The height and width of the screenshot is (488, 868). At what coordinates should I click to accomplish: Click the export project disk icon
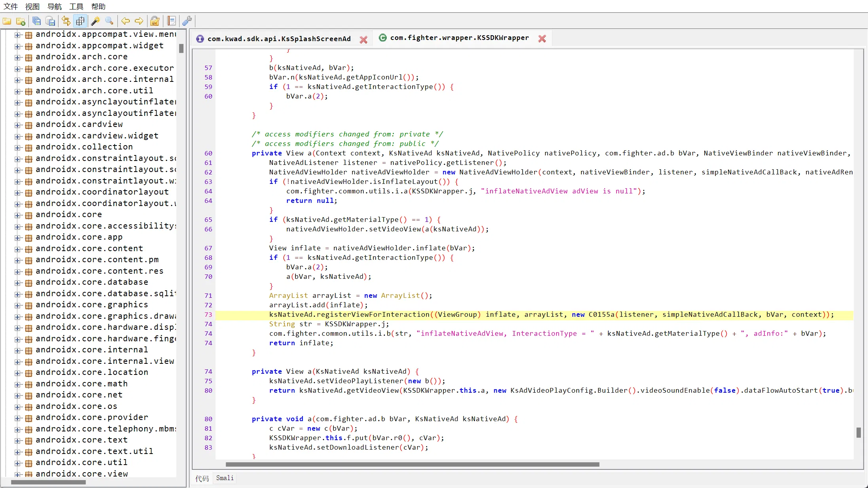(x=50, y=21)
